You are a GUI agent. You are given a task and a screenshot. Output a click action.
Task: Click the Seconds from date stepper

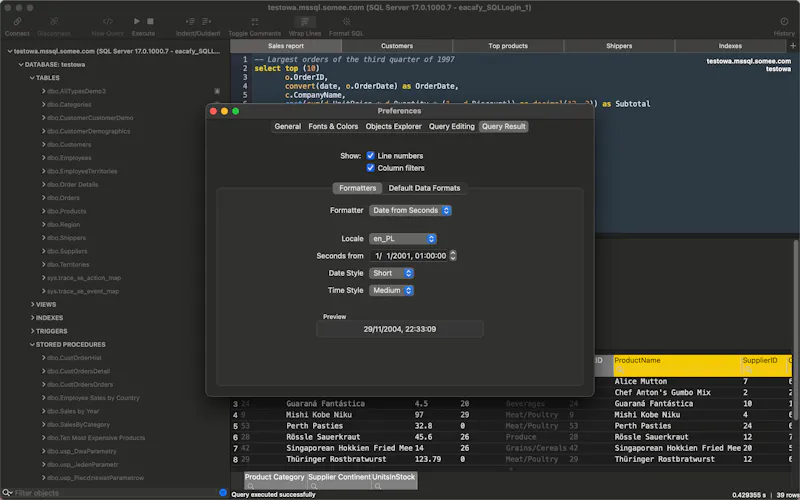click(x=453, y=256)
